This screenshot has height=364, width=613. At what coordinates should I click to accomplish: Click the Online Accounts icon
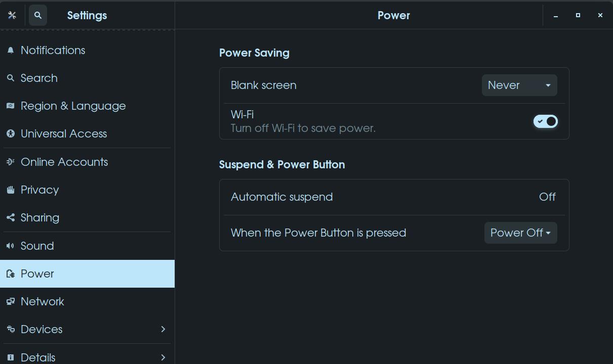click(11, 162)
